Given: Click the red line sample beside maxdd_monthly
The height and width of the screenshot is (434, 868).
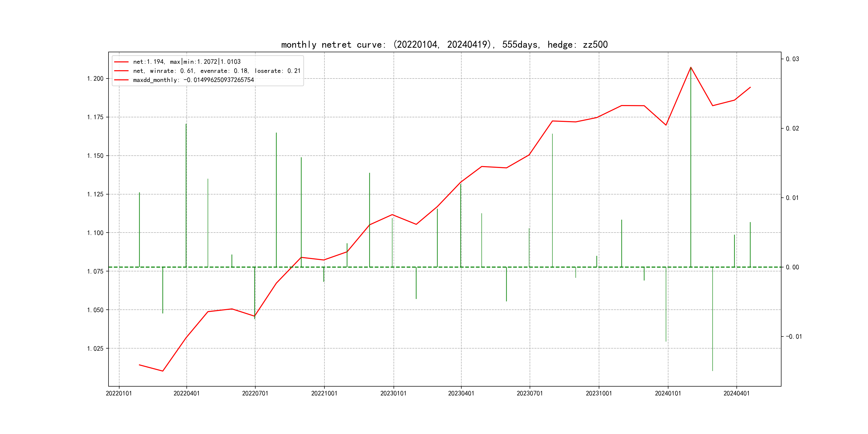Looking at the screenshot, I should [x=121, y=80].
